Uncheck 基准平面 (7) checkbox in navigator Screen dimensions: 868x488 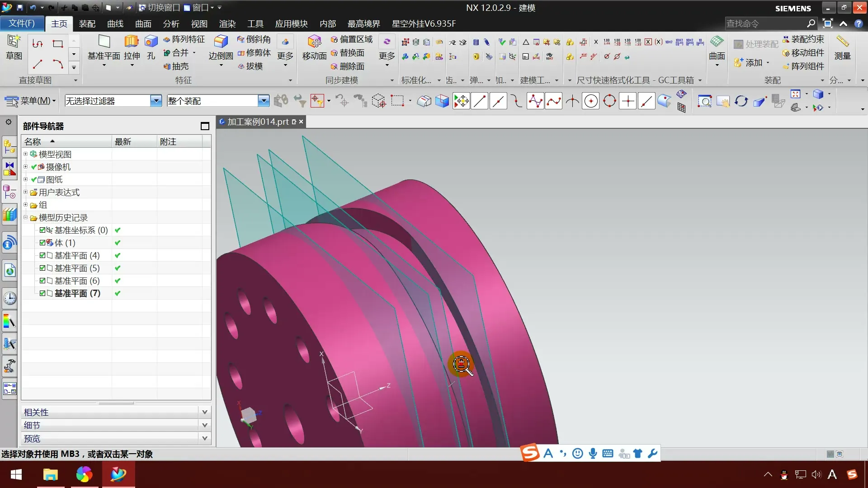tap(42, 293)
